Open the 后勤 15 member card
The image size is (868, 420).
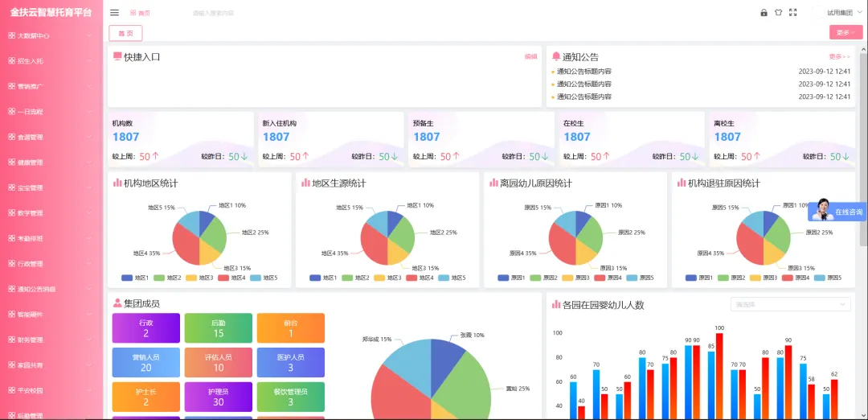coord(218,328)
